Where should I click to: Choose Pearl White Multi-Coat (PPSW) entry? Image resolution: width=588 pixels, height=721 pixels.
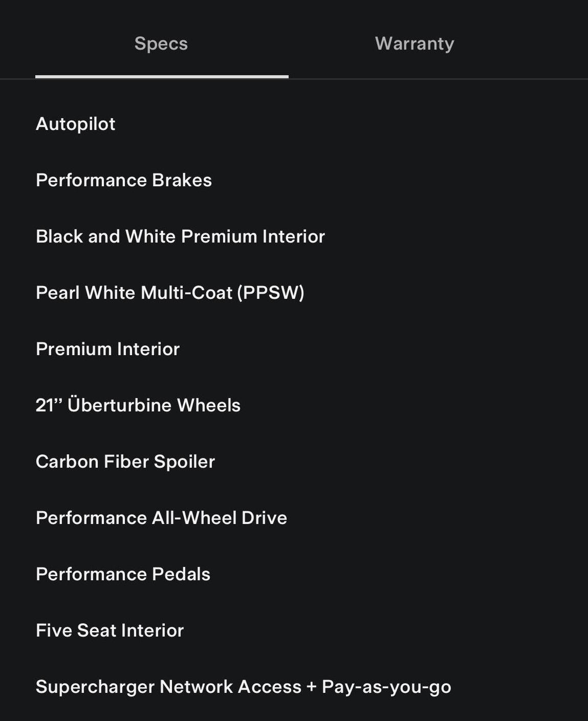pos(170,293)
